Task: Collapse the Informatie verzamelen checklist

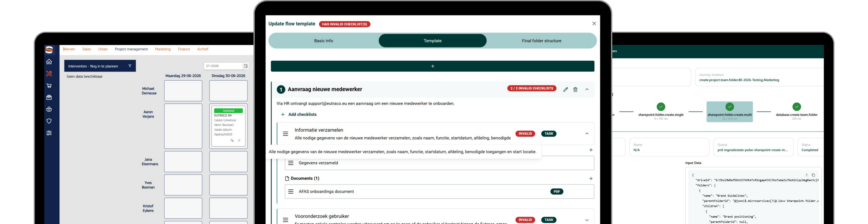Action: [x=587, y=134]
